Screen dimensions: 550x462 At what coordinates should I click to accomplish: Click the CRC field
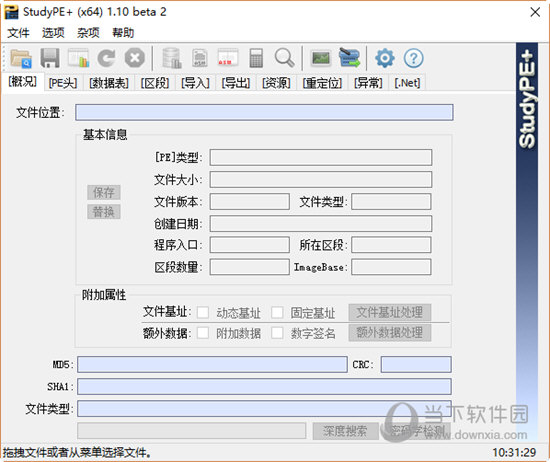point(416,364)
